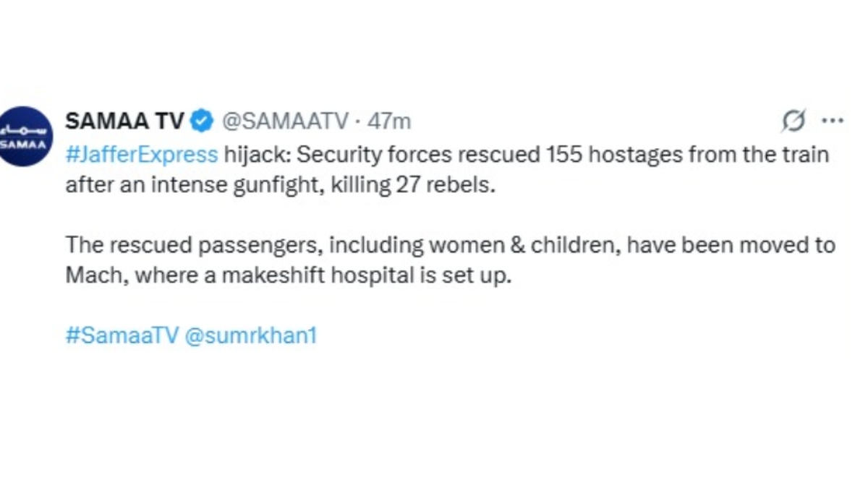Open the SAMAA TV display name
868x488 pixels.
124,121
